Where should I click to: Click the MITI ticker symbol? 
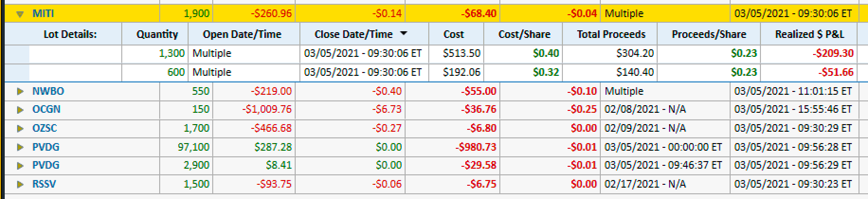tap(43, 14)
